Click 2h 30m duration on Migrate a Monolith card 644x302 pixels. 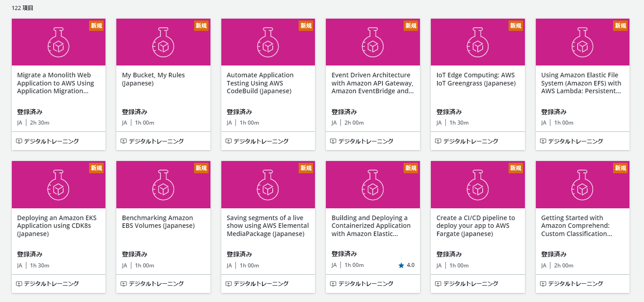coord(40,123)
